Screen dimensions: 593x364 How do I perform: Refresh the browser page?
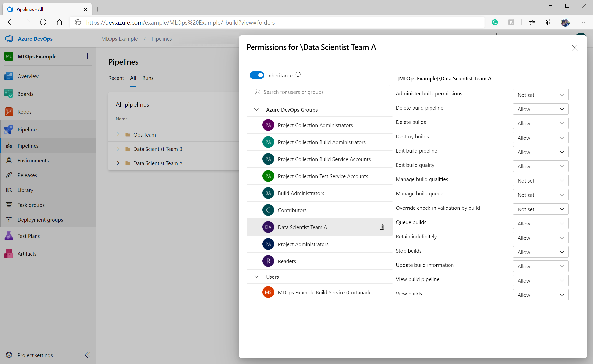(x=43, y=22)
